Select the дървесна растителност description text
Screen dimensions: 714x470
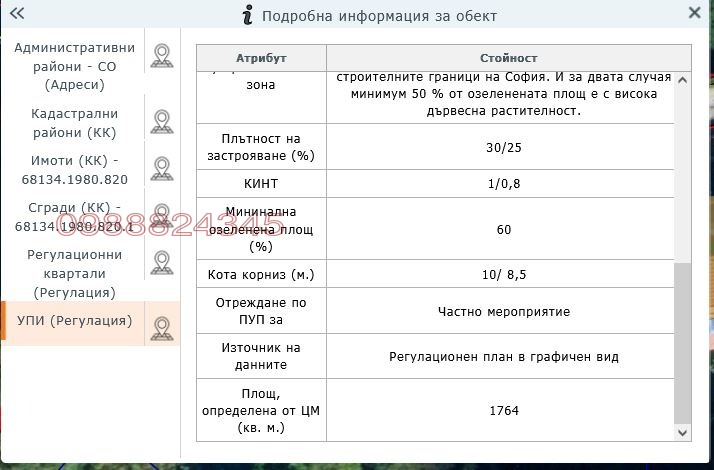(504, 111)
